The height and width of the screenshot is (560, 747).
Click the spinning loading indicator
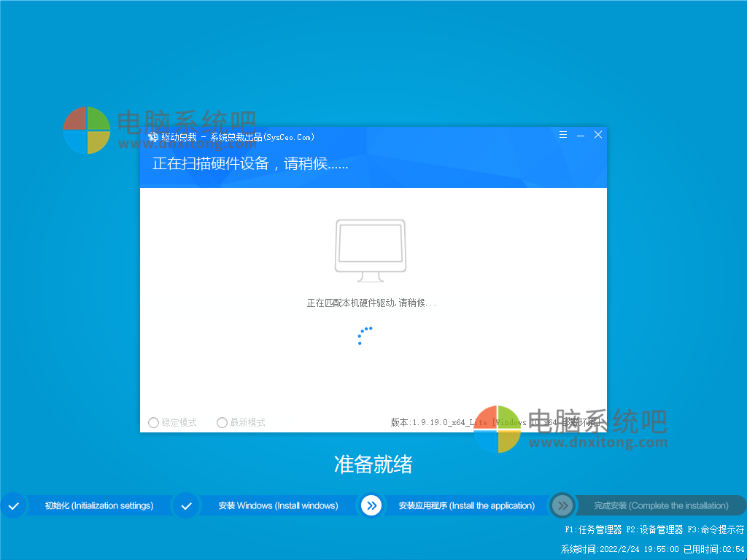365,335
